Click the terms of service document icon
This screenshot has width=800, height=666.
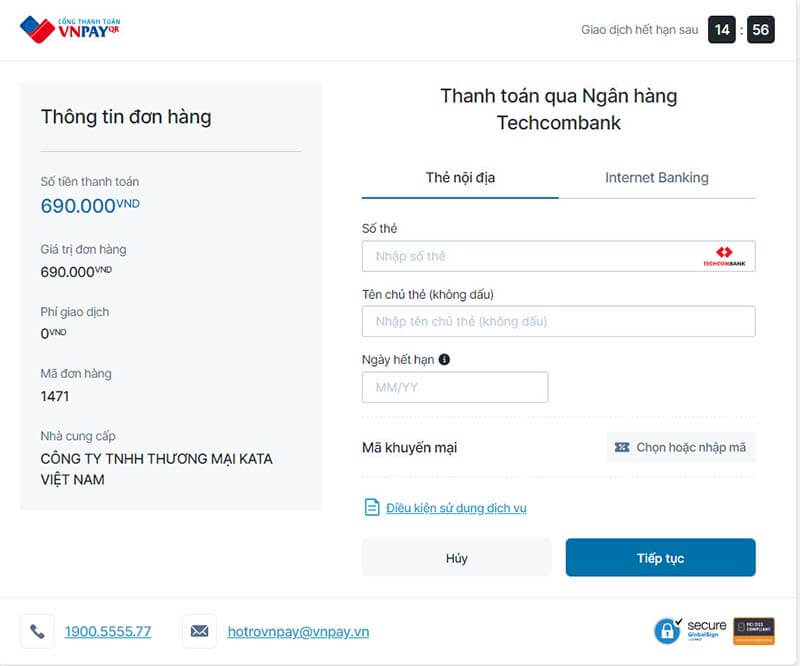[371, 507]
